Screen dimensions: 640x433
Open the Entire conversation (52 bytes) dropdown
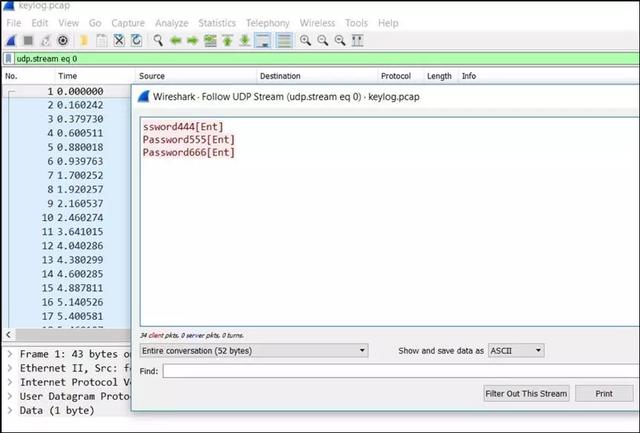[x=254, y=351]
